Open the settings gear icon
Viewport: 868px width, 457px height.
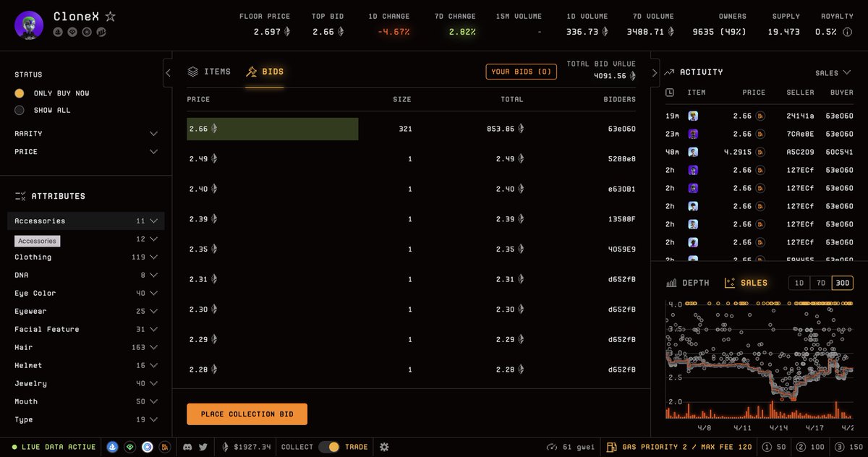(384, 447)
